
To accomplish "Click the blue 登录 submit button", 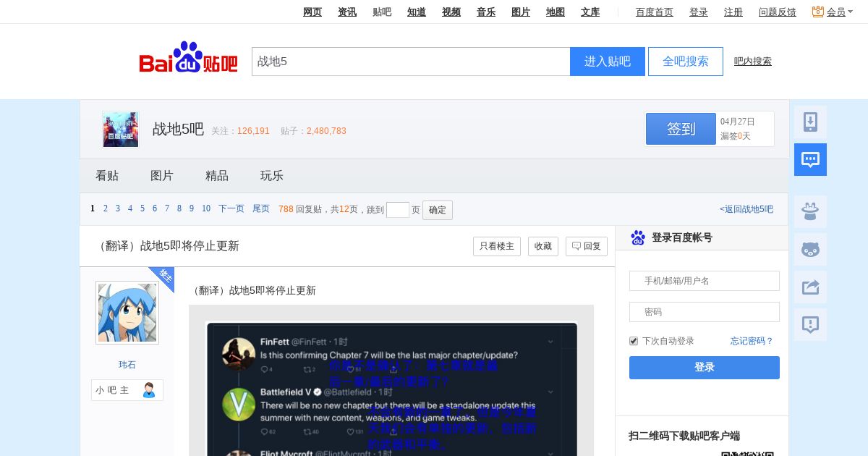I will (x=705, y=368).
